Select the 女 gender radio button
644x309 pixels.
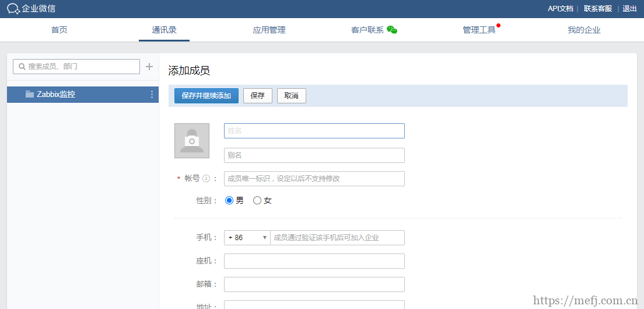click(257, 200)
